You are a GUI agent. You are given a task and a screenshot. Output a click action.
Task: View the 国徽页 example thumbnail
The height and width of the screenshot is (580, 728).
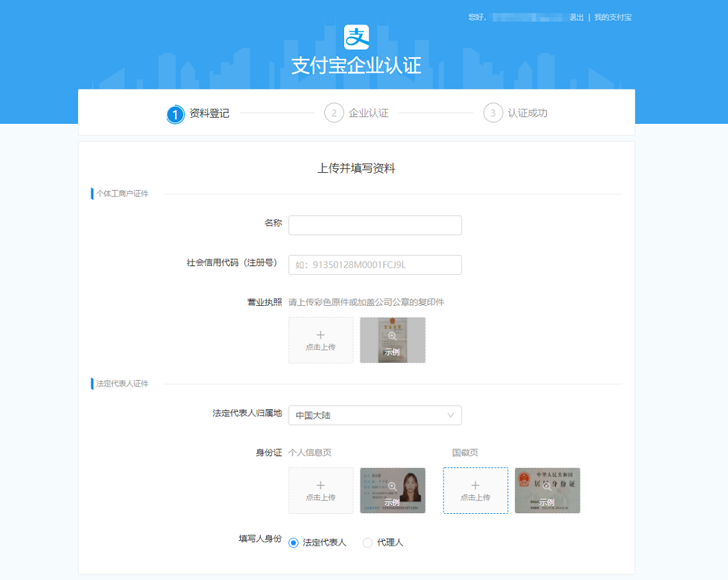(547, 491)
